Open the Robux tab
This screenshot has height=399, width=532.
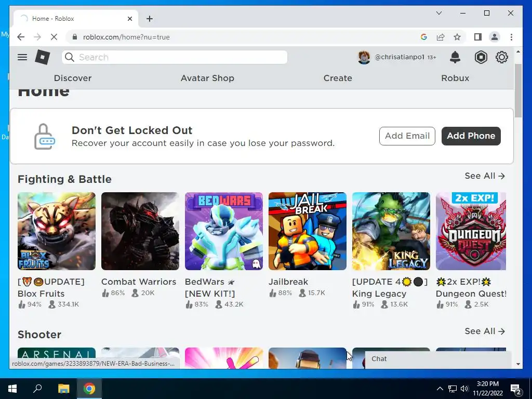[x=455, y=78]
